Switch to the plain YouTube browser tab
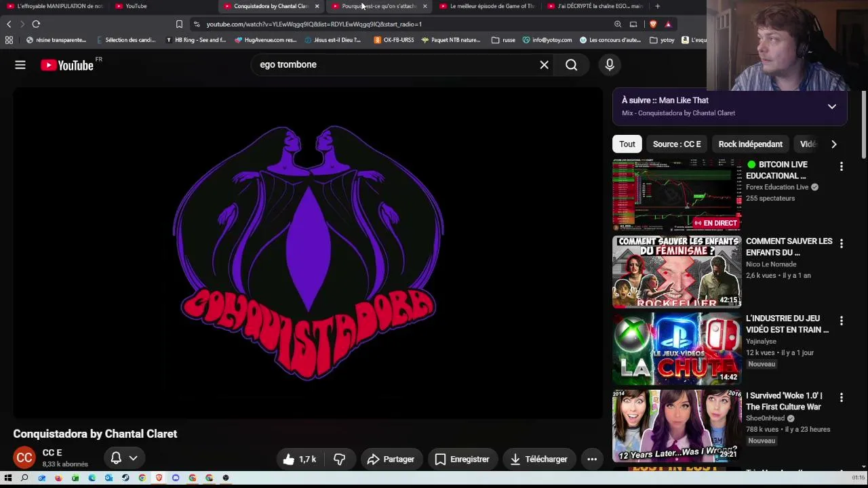This screenshot has height=488, width=868. [163, 6]
